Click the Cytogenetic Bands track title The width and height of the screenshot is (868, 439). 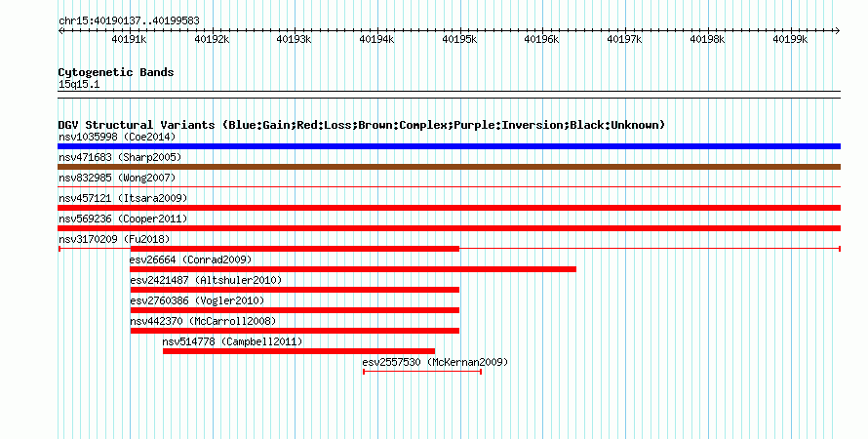point(116,72)
